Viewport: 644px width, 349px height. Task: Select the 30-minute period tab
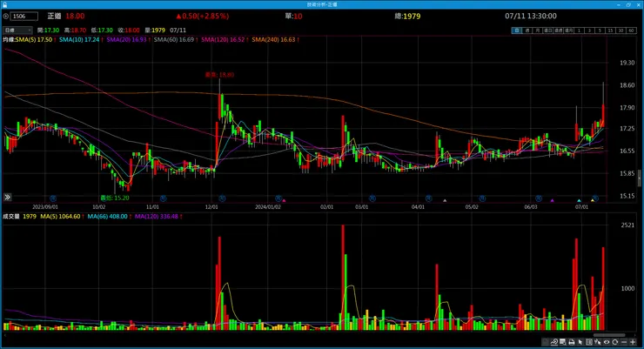pos(621,30)
